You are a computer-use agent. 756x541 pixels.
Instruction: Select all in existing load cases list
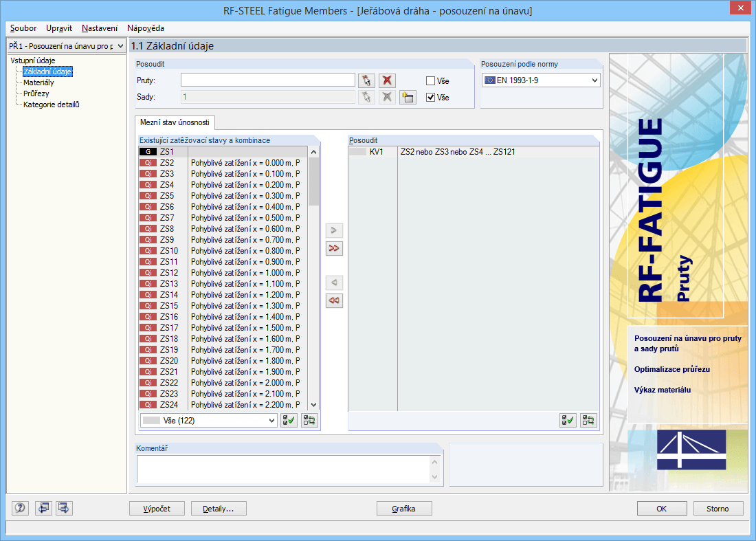289,421
